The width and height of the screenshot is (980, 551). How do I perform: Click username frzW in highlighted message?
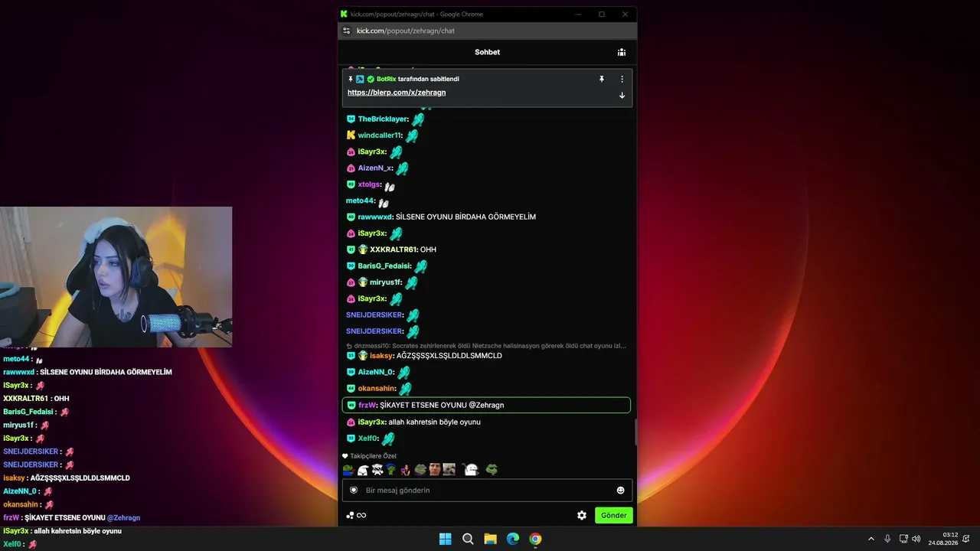coord(367,405)
